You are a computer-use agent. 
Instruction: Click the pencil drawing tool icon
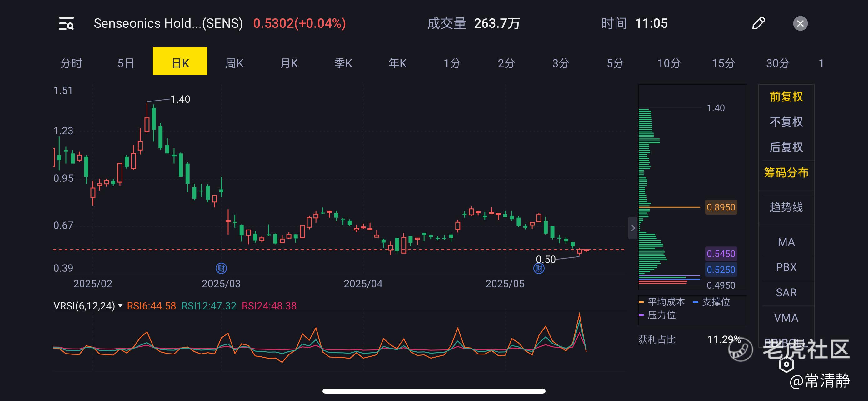759,23
